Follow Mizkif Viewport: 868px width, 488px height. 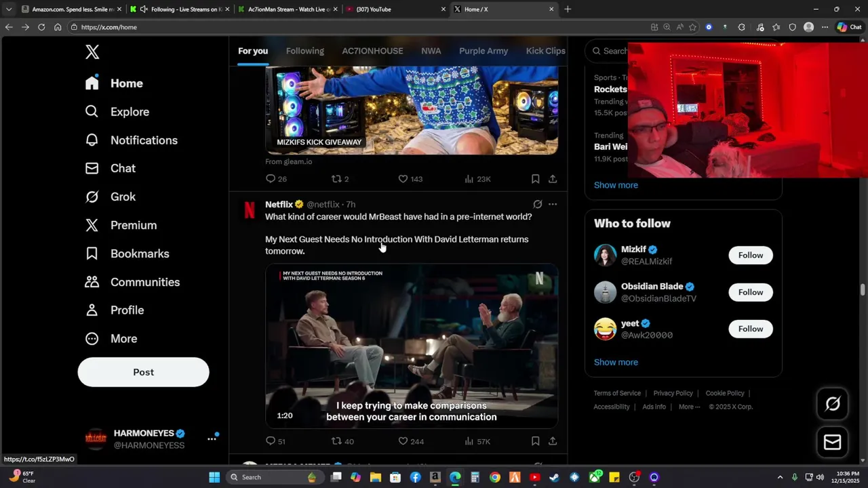click(x=751, y=255)
